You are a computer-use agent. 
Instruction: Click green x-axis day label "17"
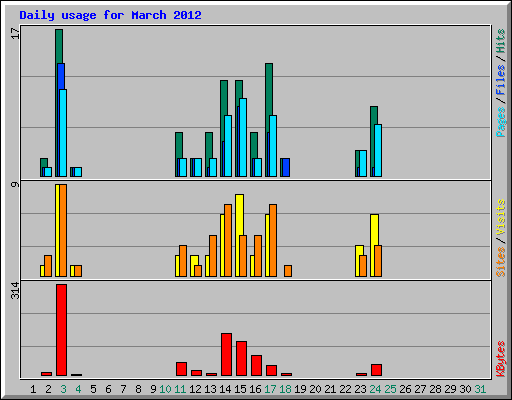pyautogui.click(x=270, y=389)
